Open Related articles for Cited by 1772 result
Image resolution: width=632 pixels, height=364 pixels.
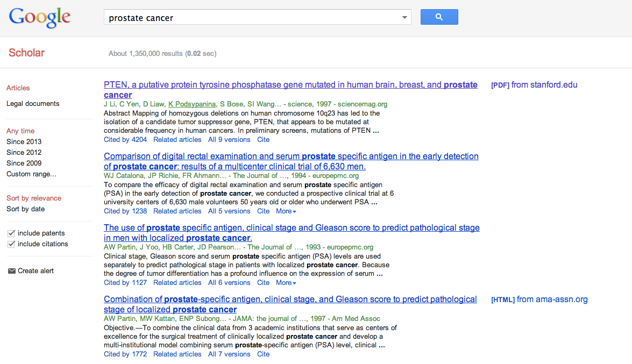(x=177, y=354)
